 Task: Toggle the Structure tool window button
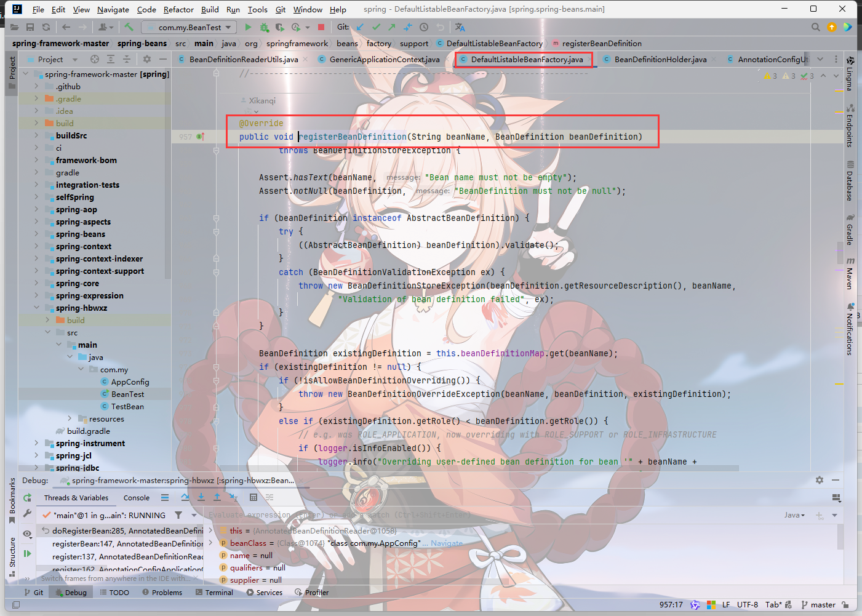click(12, 557)
